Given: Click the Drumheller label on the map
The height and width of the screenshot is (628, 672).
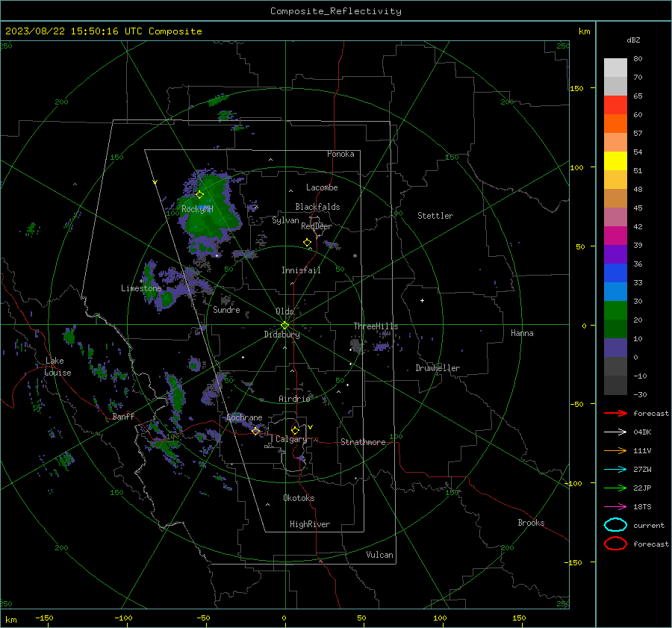Looking at the screenshot, I should point(438,368).
